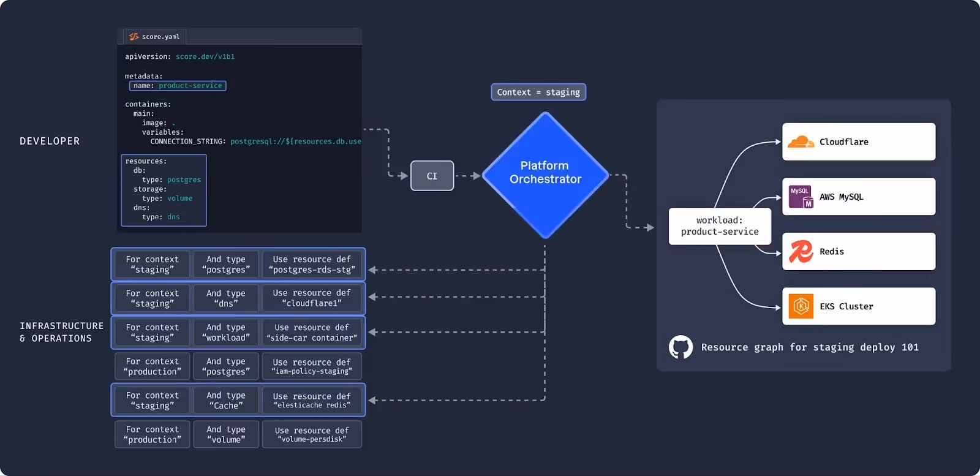The image size is (980, 476).
Task: Select the workload: product-service node
Action: tap(720, 226)
